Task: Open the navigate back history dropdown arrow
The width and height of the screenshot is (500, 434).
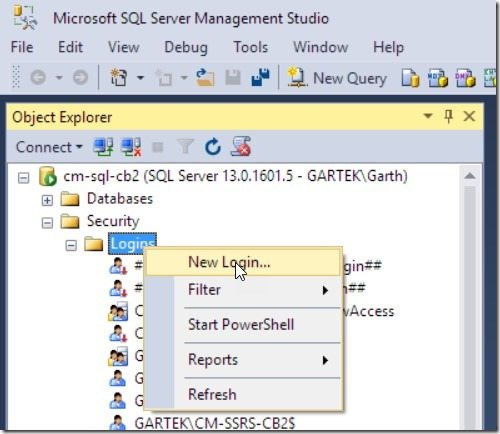Action: [x=59, y=78]
